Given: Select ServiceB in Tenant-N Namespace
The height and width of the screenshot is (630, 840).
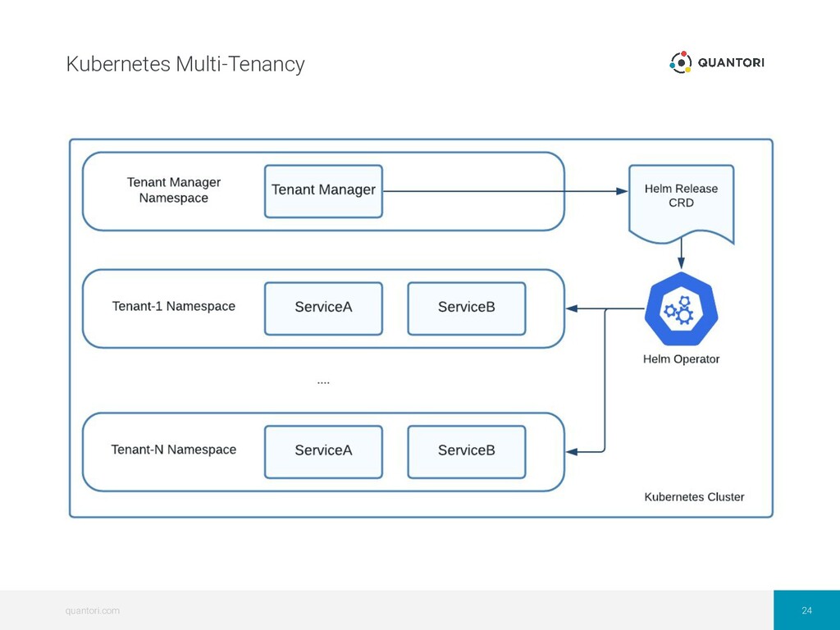Looking at the screenshot, I should (x=467, y=452).
